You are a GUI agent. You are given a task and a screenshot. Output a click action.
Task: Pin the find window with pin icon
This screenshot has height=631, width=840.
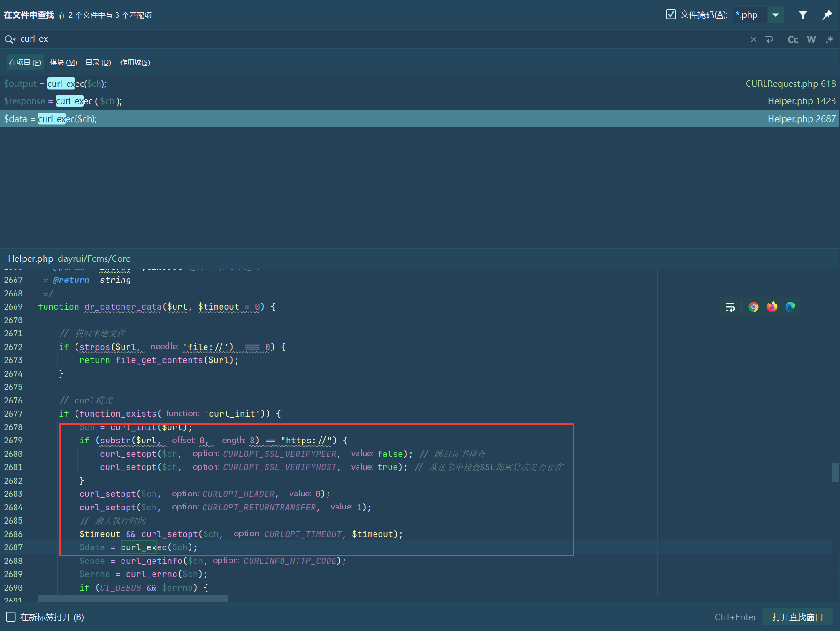(x=827, y=15)
